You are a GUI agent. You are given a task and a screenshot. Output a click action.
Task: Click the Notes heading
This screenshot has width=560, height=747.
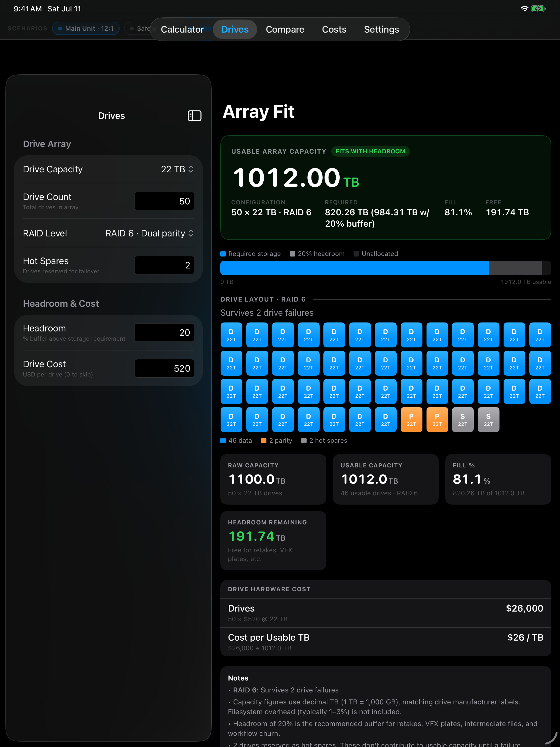pos(238,678)
